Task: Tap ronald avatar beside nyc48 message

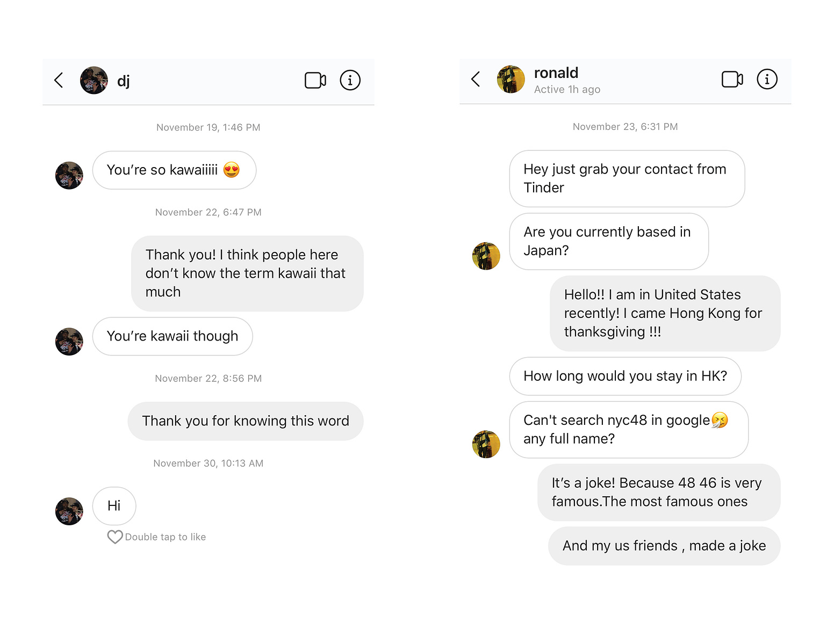Action: click(x=486, y=444)
